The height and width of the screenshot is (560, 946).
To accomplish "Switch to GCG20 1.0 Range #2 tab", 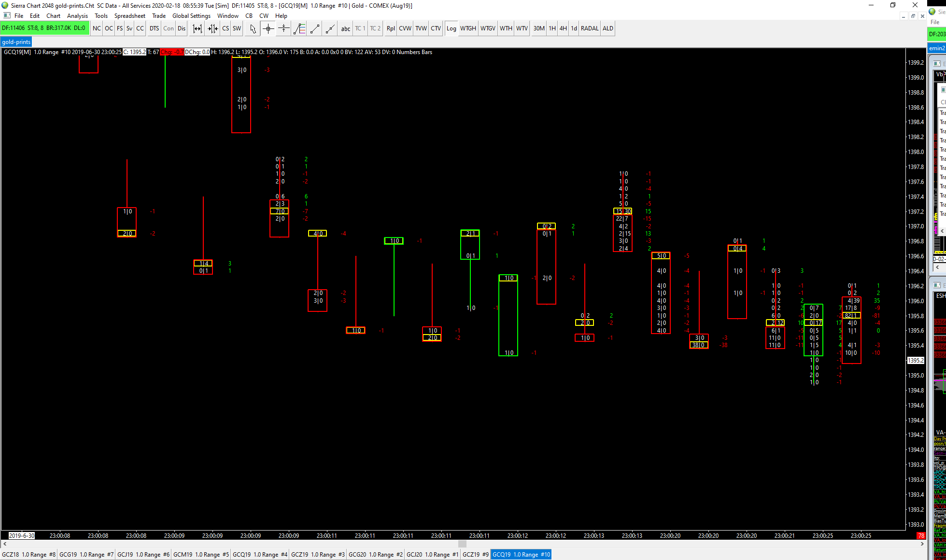I will tap(375, 554).
